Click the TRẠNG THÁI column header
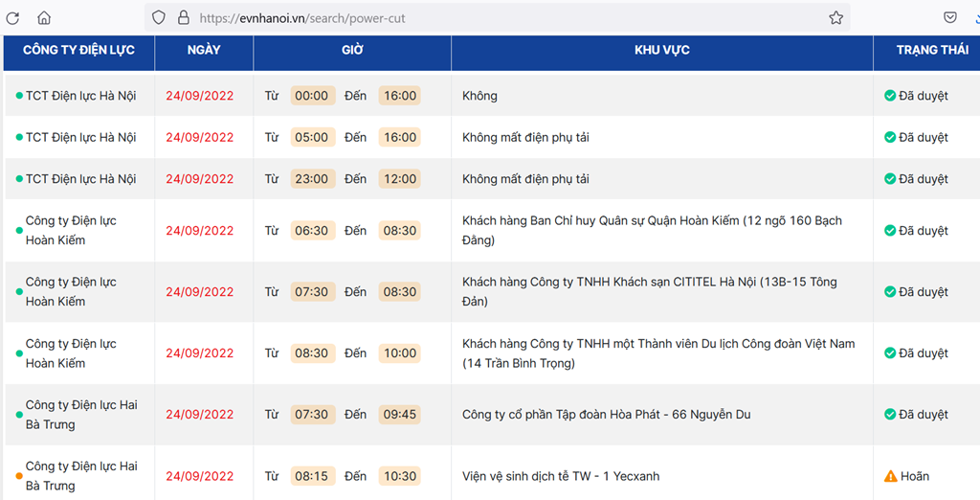 [x=932, y=50]
